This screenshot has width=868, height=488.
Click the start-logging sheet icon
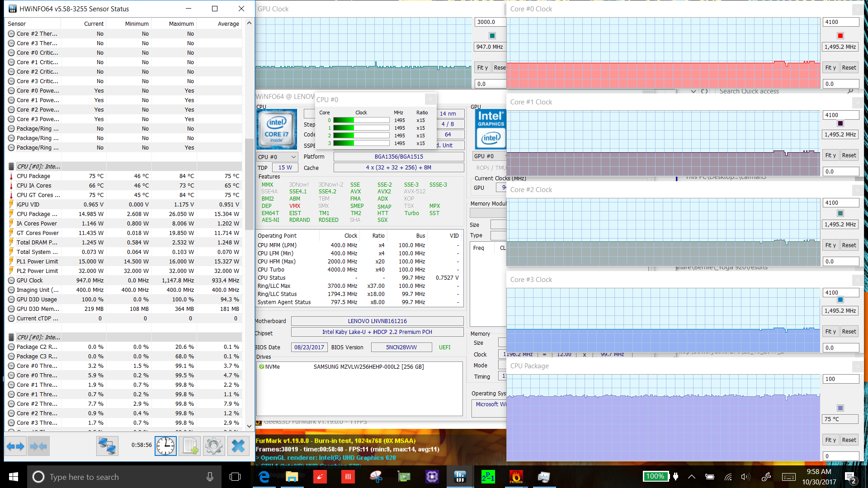189,446
